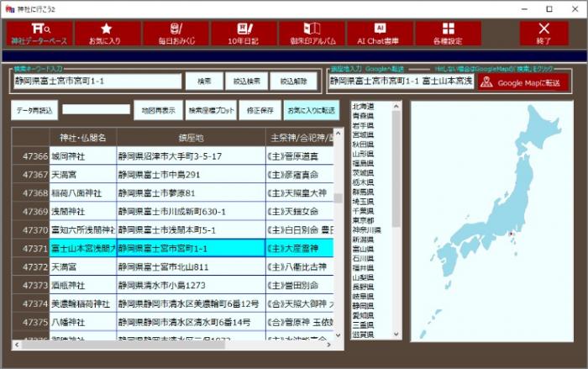Open 毎日おみくじ daily fortune
The width and height of the screenshot is (588, 369).
pos(176,34)
